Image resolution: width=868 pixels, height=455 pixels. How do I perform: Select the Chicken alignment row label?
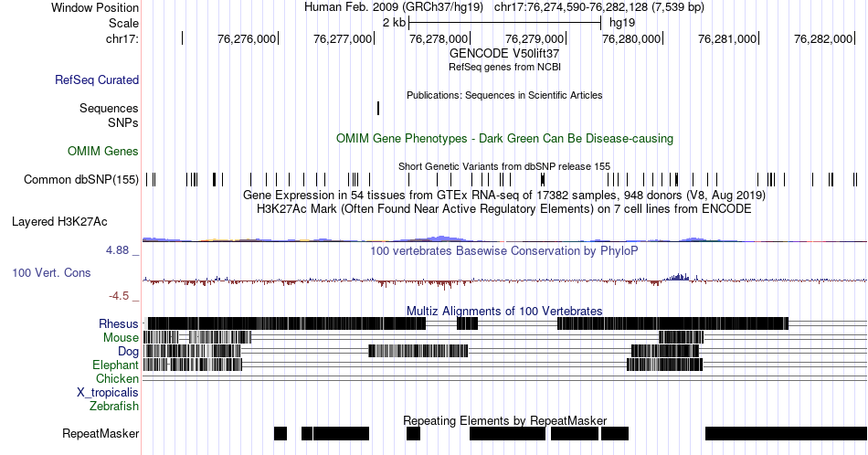click(x=117, y=378)
